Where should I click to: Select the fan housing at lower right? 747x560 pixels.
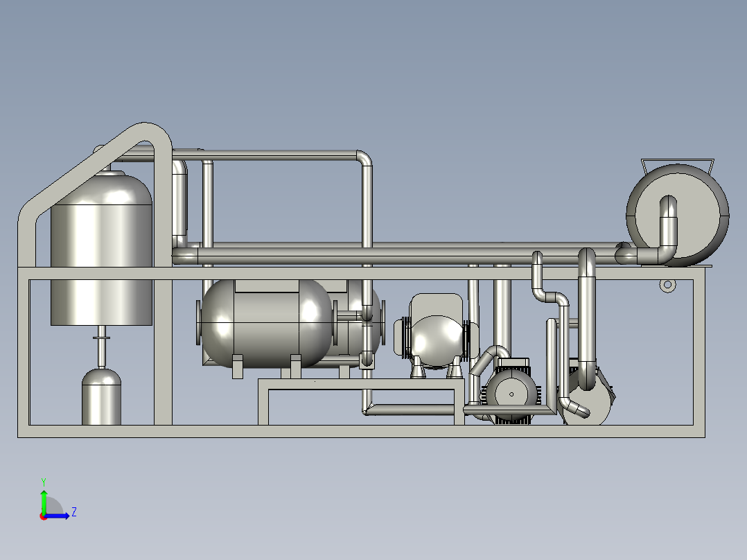point(587,401)
